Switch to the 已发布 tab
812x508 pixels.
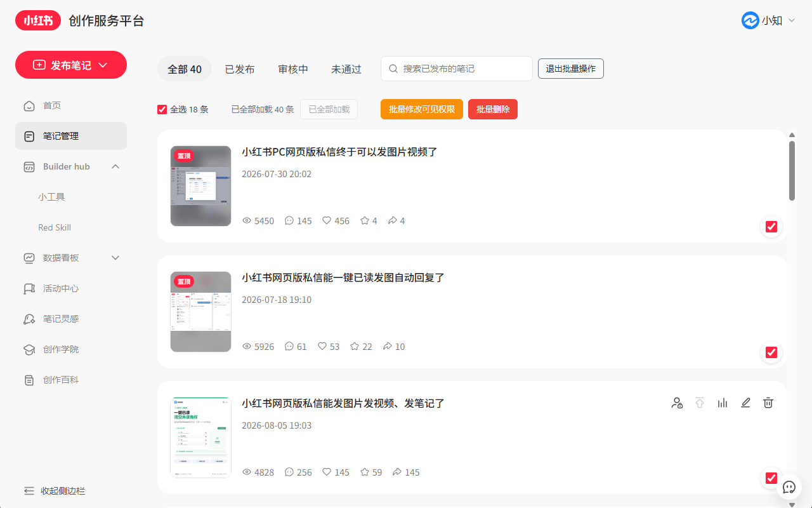[240, 69]
